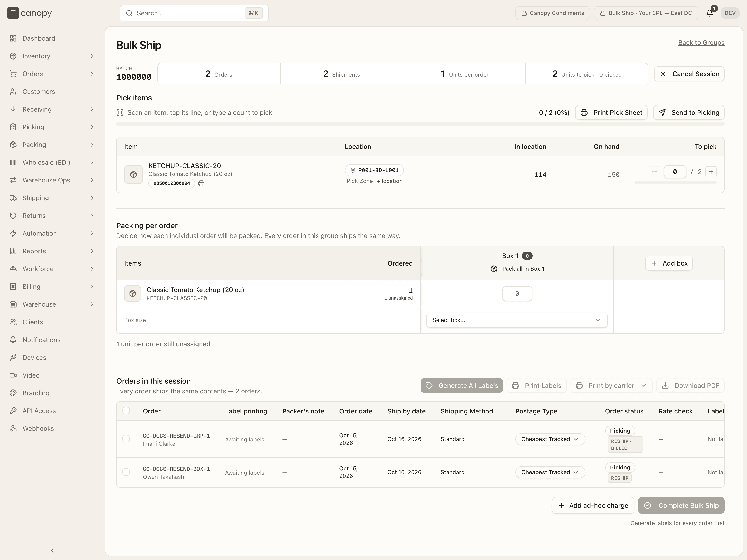Click the Add box button

click(x=669, y=263)
